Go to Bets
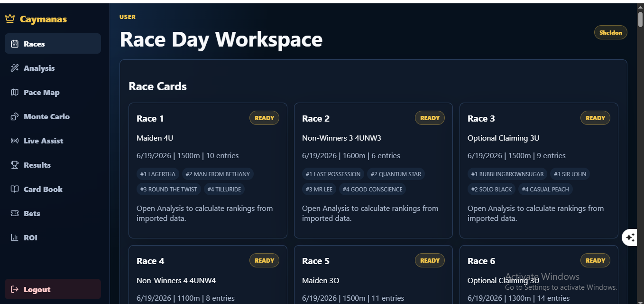Image resolution: width=644 pixels, height=304 pixels. pos(53,213)
